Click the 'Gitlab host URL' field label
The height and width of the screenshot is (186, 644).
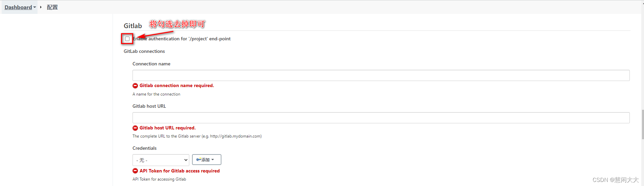(x=149, y=106)
